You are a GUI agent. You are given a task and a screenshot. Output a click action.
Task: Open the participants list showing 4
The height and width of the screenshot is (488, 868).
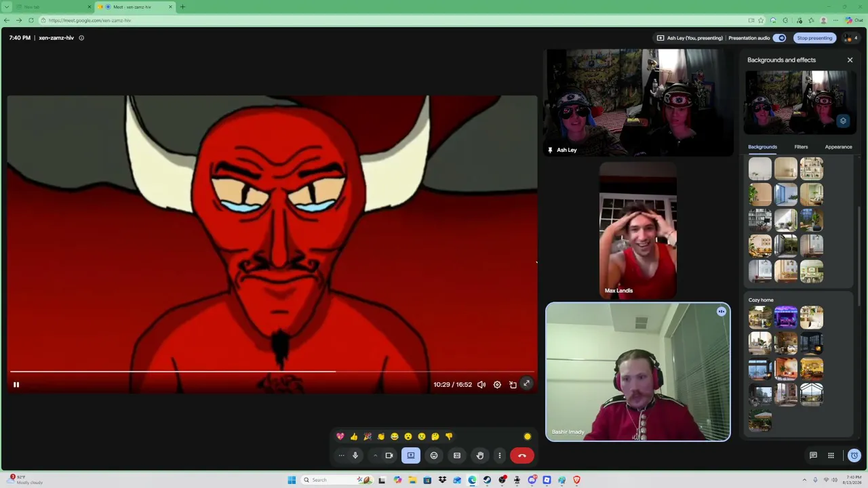pyautogui.click(x=850, y=38)
